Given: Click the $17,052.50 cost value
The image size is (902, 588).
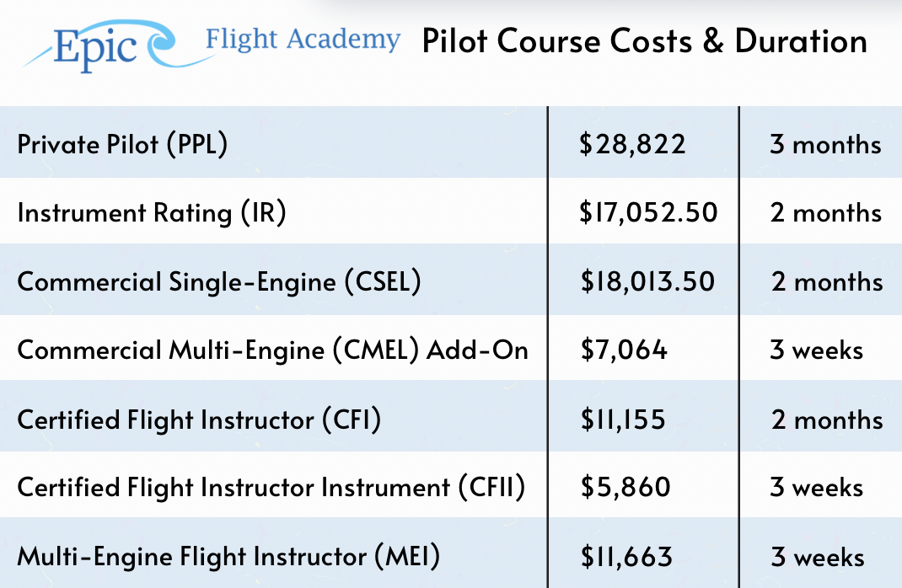Looking at the screenshot, I should tap(648, 212).
